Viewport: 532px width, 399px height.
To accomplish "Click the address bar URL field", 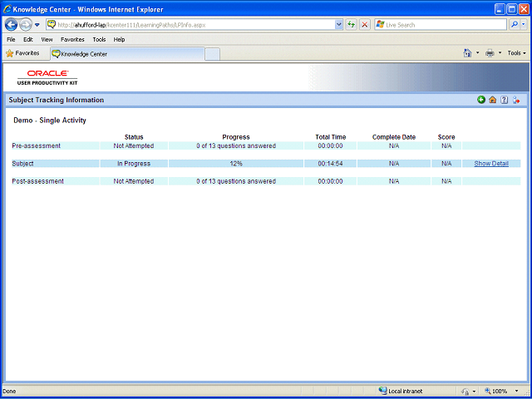I will [195, 25].
